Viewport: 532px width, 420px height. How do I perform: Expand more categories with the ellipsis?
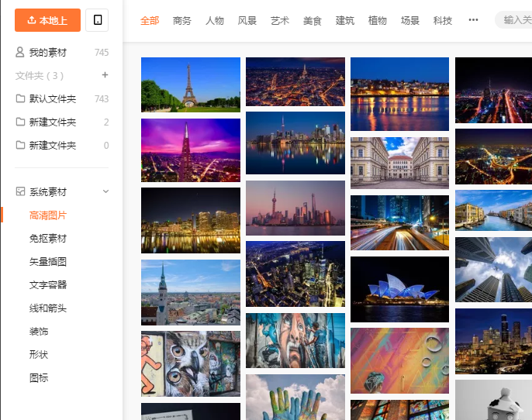(473, 20)
